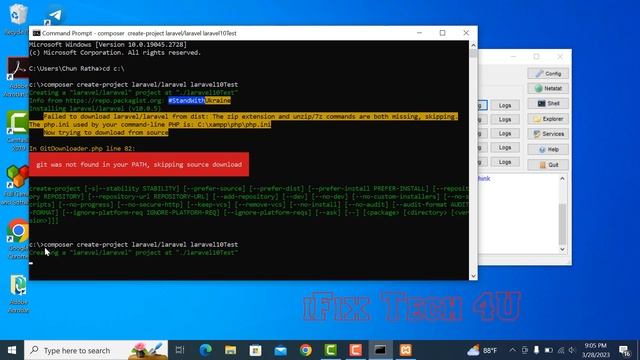Click the #StandWithUkraine highlighted text
Screen dimensions: 640x360
click(199, 100)
